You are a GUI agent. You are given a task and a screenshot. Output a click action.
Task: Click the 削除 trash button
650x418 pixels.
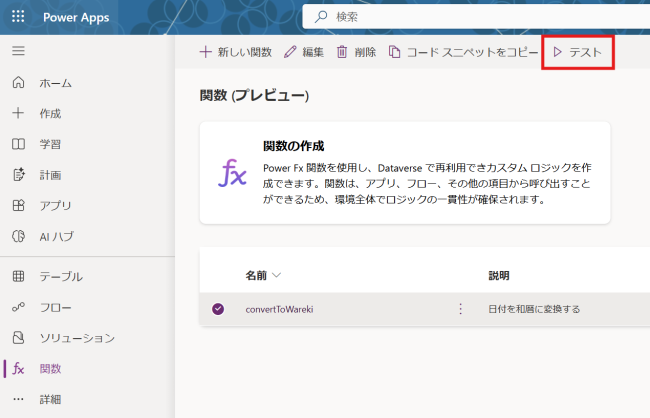(356, 52)
